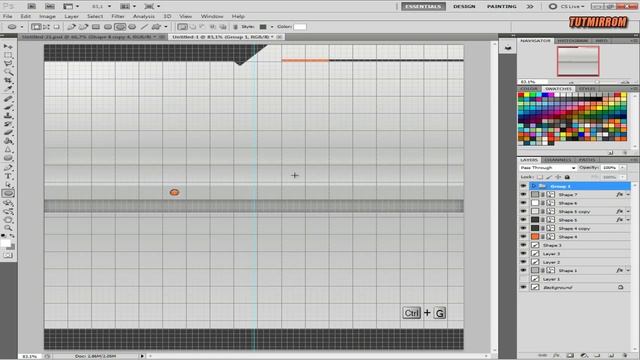Expand the Group 1 folder triangle
The width and height of the screenshot is (640, 360).
533,186
